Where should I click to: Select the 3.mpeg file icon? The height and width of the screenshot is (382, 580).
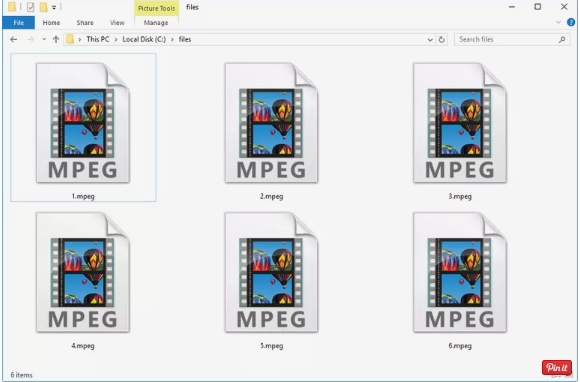460,122
